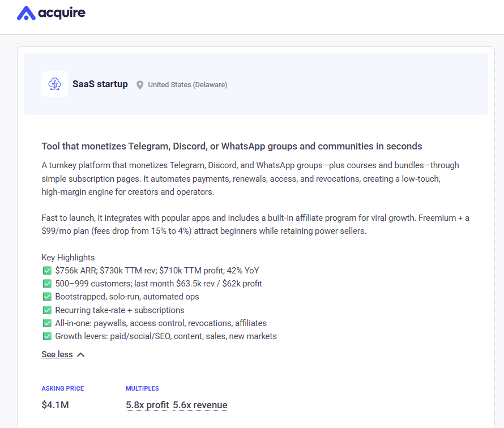Click 'All-in-one: paywalls, access control' line
Viewport: 504px width, 428px height.
(x=161, y=323)
